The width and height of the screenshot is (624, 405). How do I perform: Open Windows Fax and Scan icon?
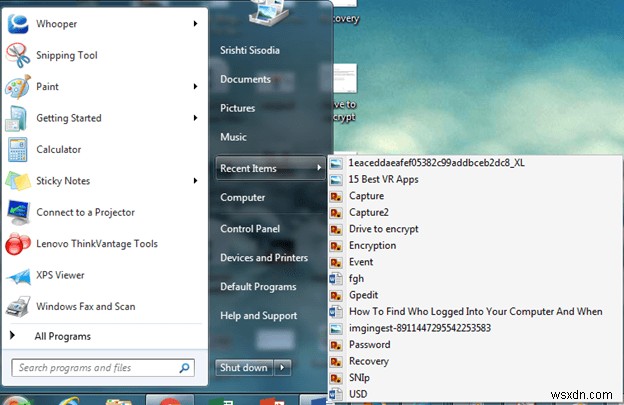pos(18,306)
